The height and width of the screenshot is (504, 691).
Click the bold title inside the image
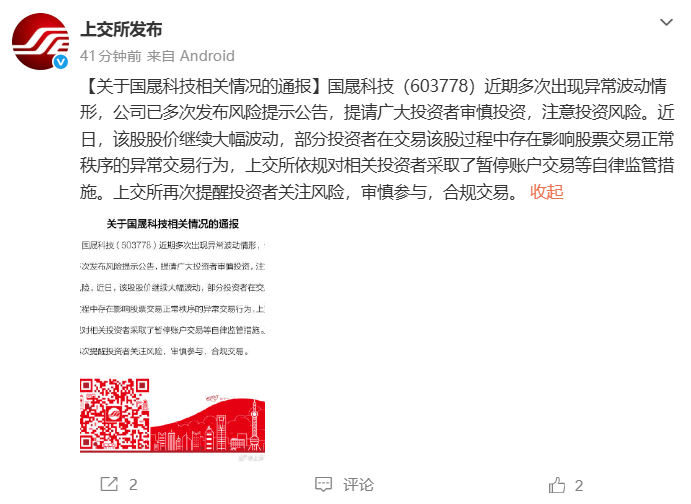173,224
